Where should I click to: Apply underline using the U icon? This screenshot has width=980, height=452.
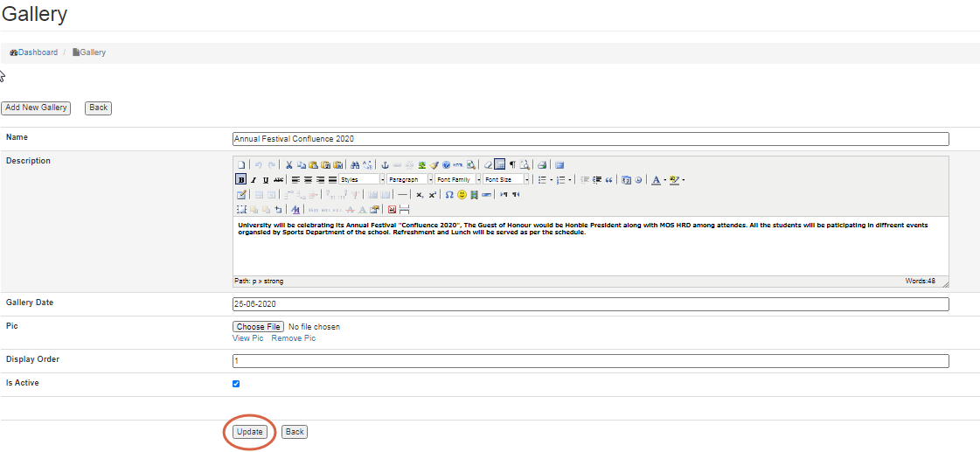coord(266,179)
